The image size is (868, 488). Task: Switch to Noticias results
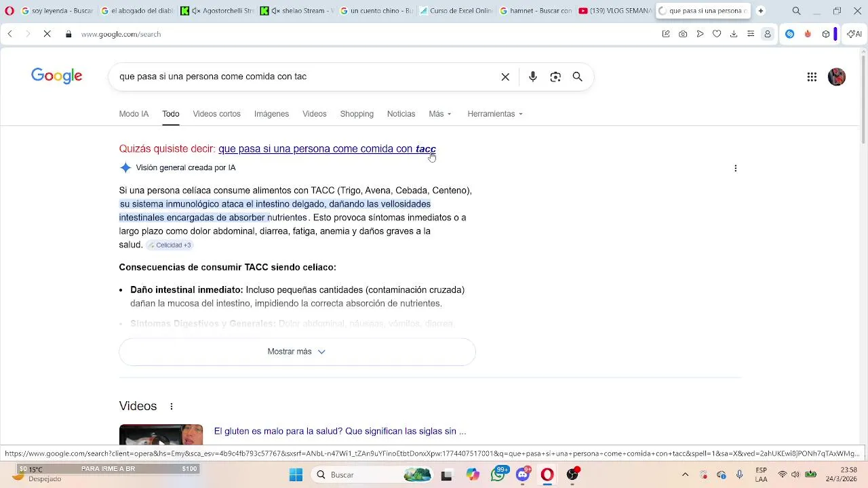401,114
